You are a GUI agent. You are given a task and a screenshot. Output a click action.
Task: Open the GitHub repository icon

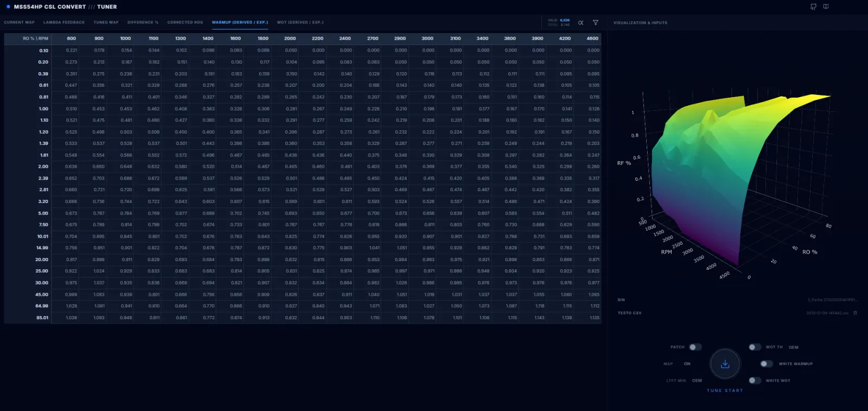[x=813, y=7]
